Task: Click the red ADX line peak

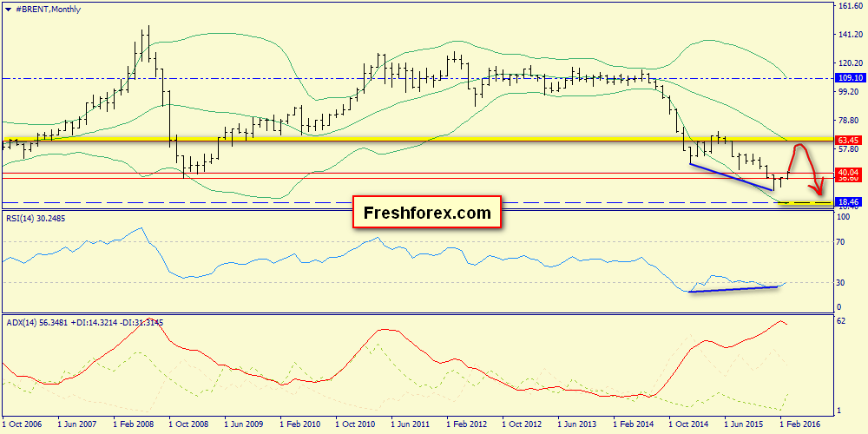Action: [x=781, y=321]
